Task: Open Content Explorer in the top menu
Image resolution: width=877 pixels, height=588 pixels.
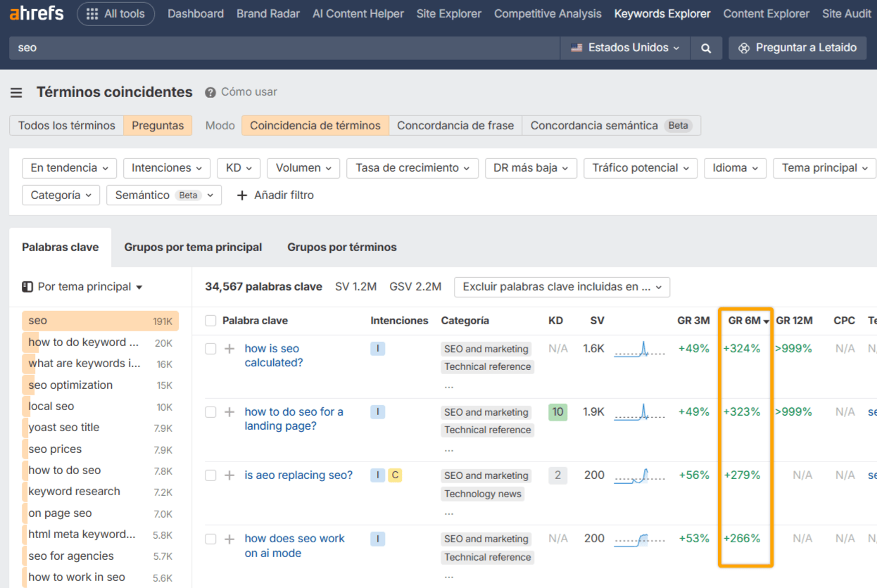Action: click(x=766, y=13)
